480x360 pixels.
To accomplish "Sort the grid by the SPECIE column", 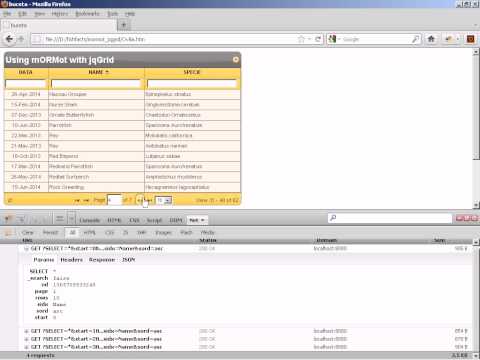I will coord(192,72).
